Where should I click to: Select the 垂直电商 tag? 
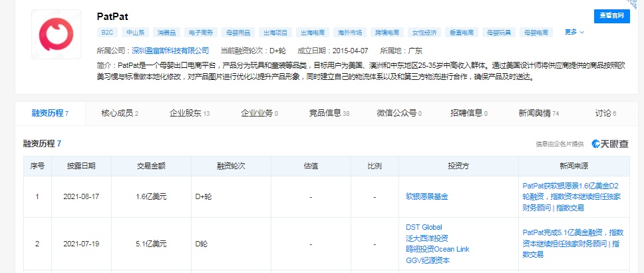click(462, 33)
